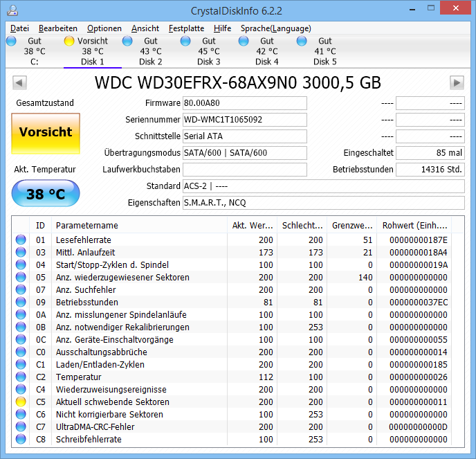Click status orb of Geräte-Einschaltvorgänge row
The image size is (476, 459).
21,339
